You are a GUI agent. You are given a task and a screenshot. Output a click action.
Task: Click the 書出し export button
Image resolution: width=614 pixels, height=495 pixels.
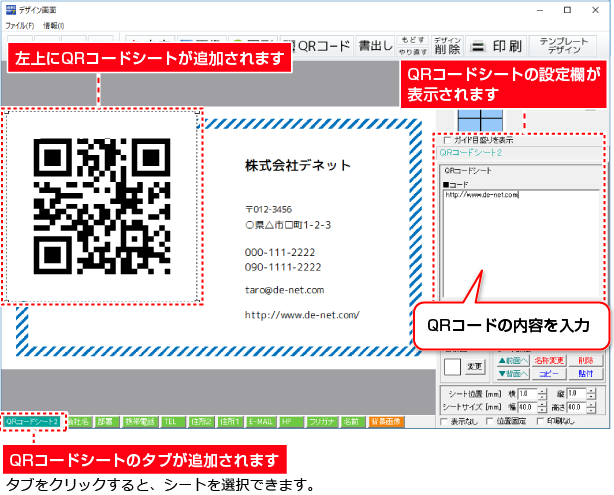tap(376, 46)
